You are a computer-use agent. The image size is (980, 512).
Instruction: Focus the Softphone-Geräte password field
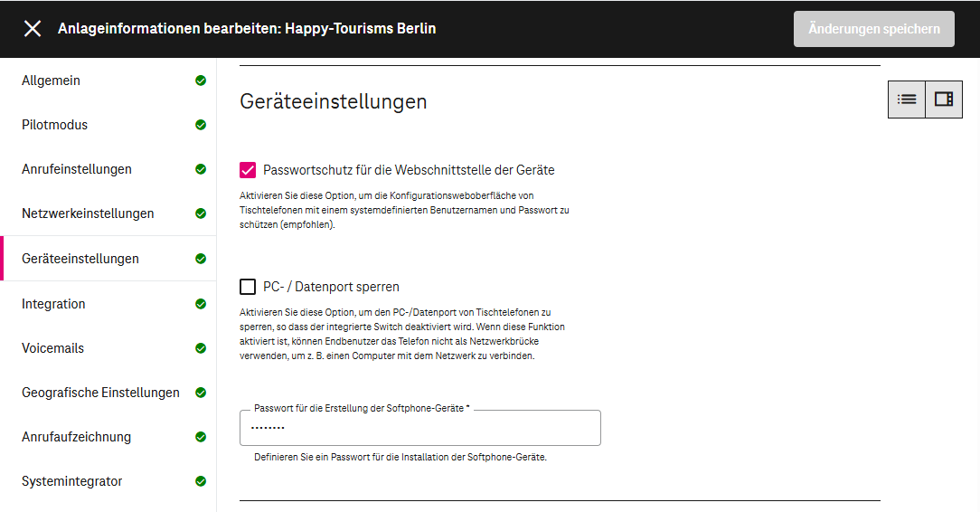pyautogui.click(x=419, y=428)
